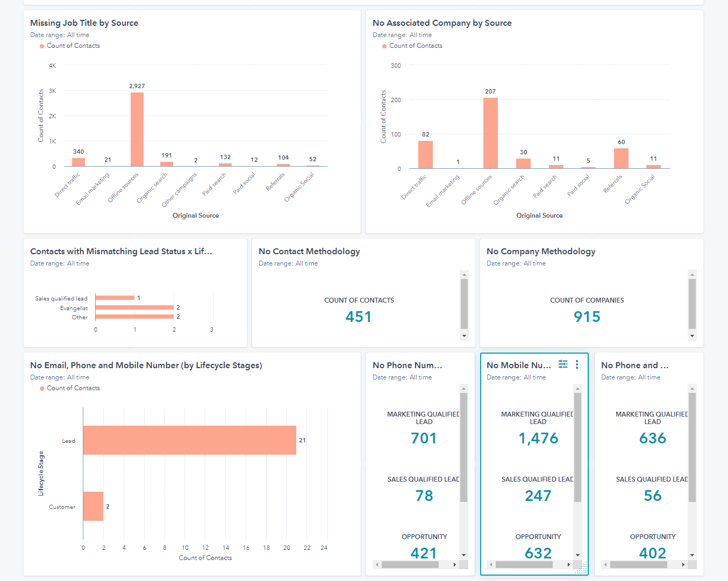Click the scroll-down arrow on No Mobile Number card

pyautogui.click(x=577, y=555)
